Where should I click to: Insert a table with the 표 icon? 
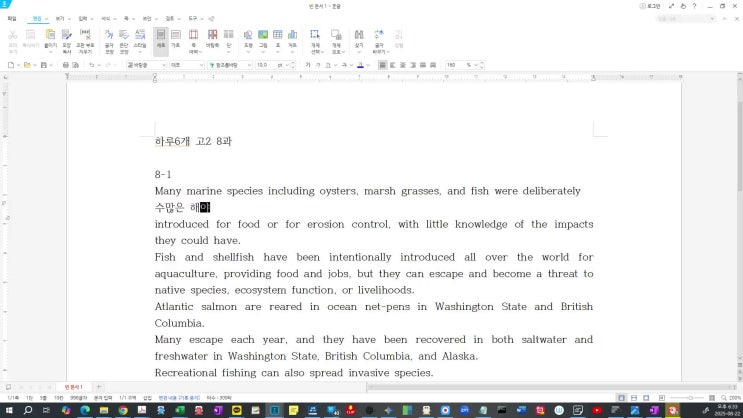coord(278,38)
